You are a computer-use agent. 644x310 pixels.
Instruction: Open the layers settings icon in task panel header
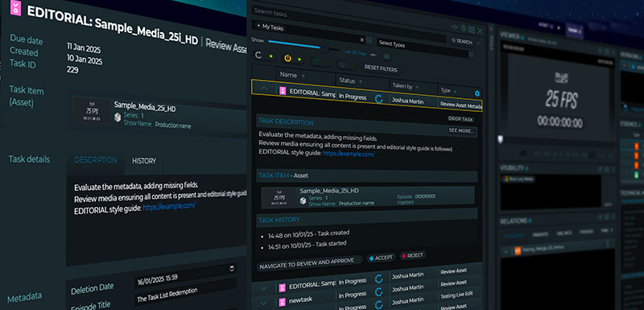click(464, 28)
